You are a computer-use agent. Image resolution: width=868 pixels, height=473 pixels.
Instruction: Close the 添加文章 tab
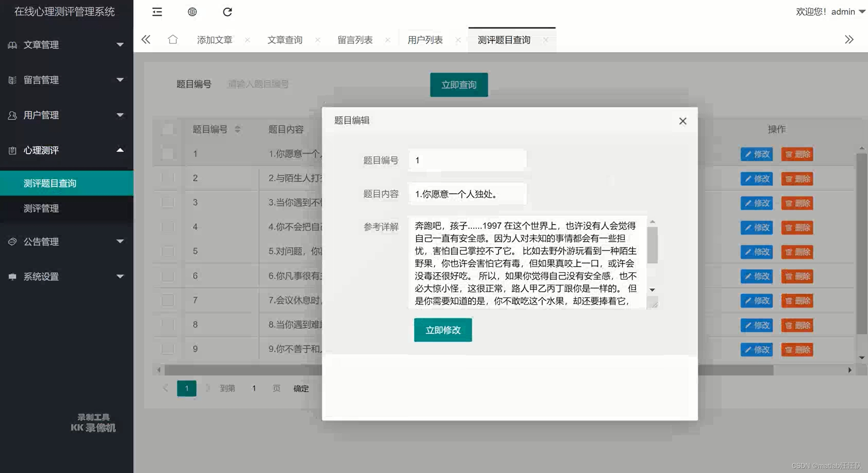[x=247, y=40]
